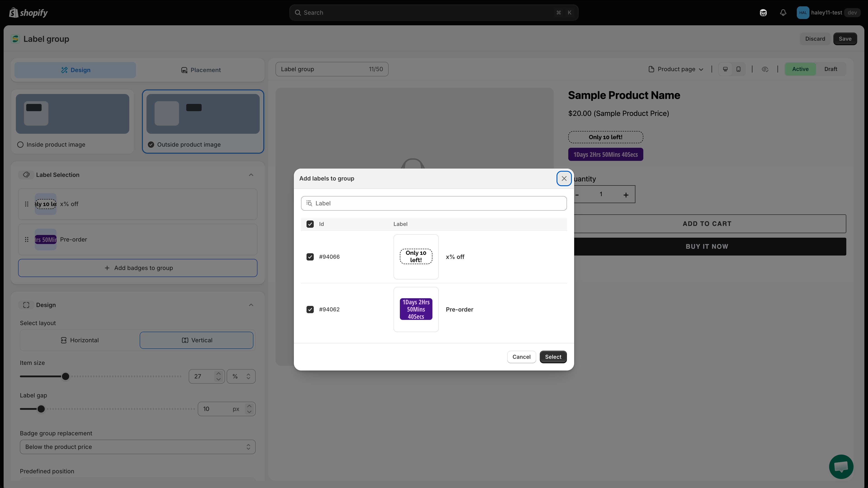Click Label Selection tag icon
Image resolution: width=868 pixels, height=488 pixels.
pyautogui.click(x=26, y=175)
